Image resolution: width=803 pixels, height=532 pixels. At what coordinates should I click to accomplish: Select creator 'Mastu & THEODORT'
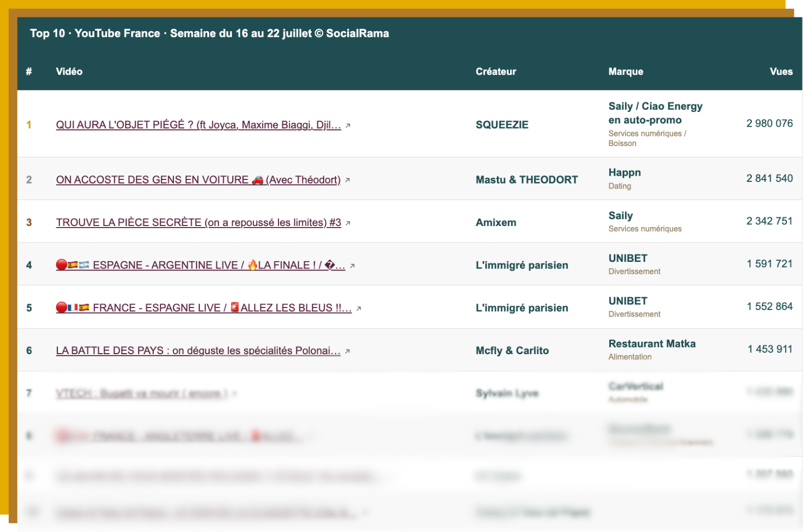(x=527, y=179)
